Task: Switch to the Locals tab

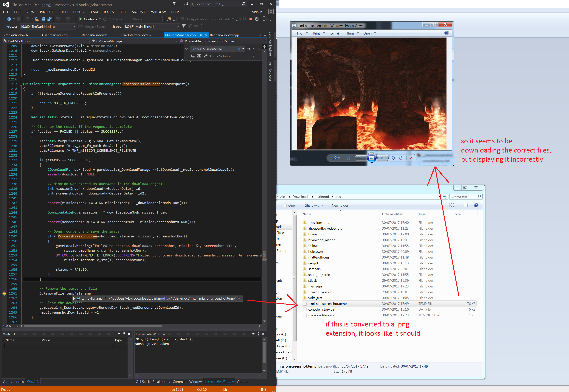Action: (x=19, y=382)
